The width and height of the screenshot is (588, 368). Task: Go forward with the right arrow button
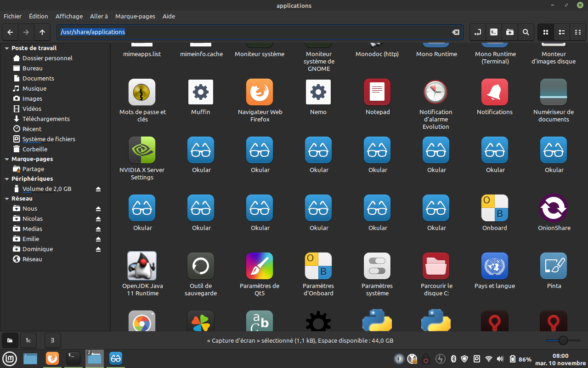click(x=26, y=32)
